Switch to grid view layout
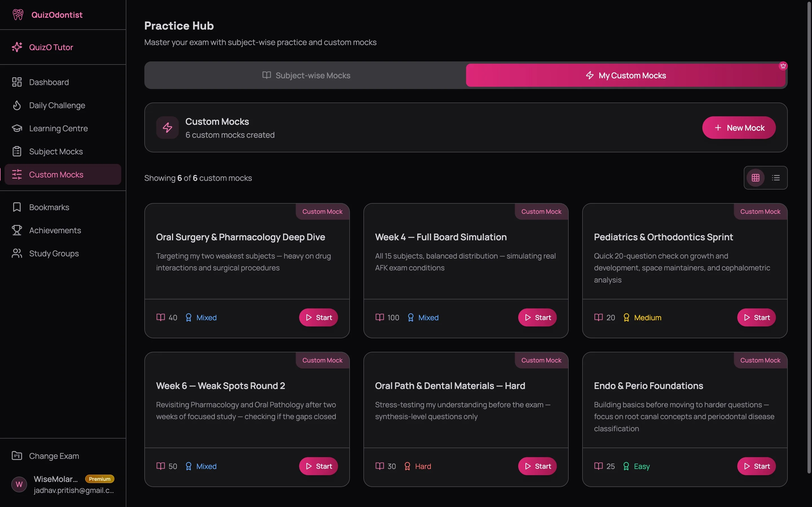812x507 pixels. (x=755, y=178)
